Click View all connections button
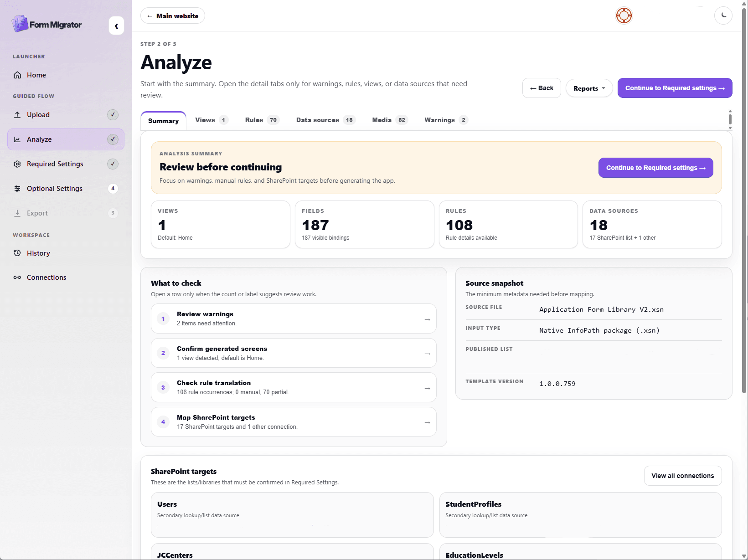748x560 pixels. click(x=682, y=476)
